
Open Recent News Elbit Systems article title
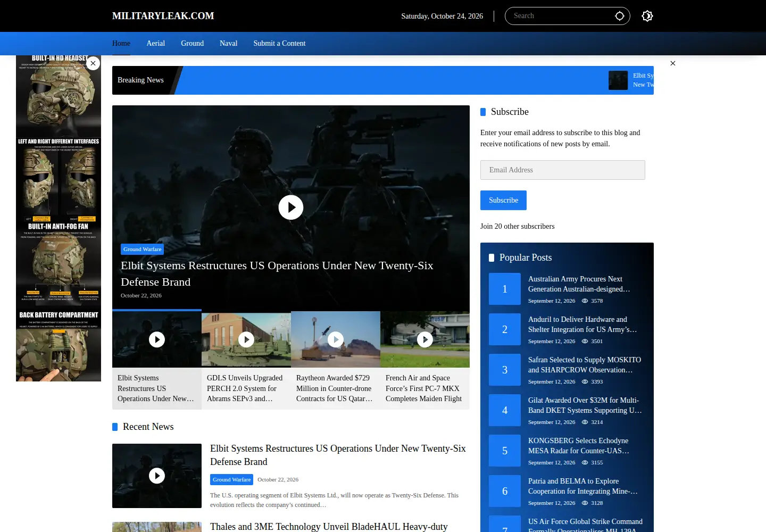point(338,455)
